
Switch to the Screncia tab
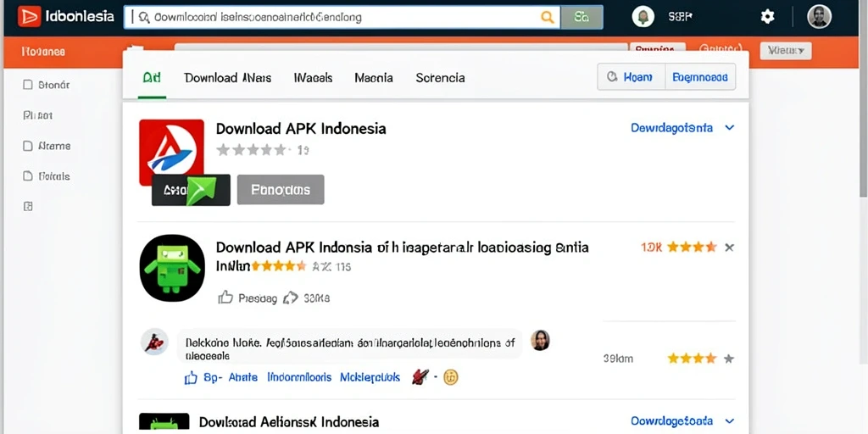click(440, 78)
